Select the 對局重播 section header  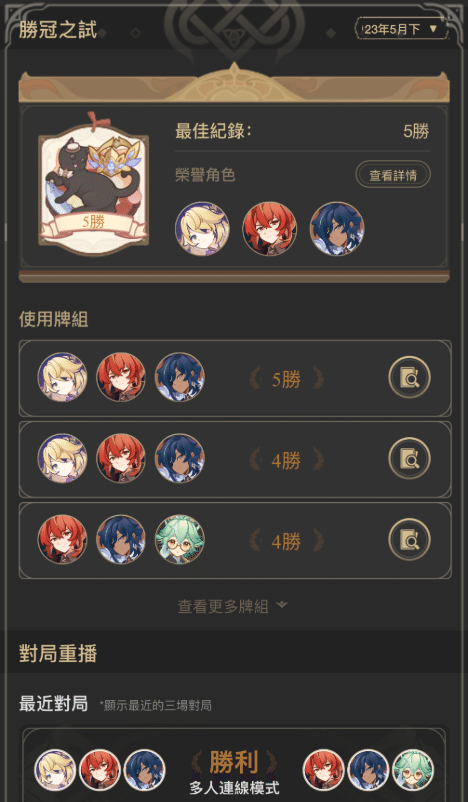[58, 654]
